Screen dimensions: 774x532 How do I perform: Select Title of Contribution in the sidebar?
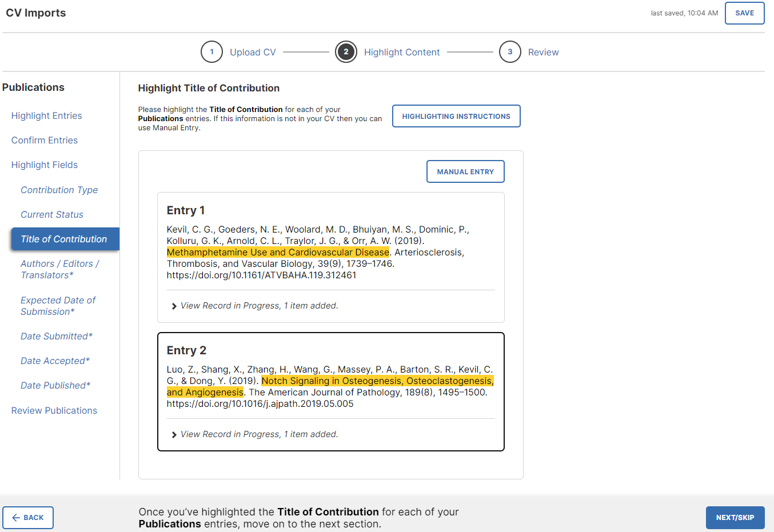tap(65, 239)
